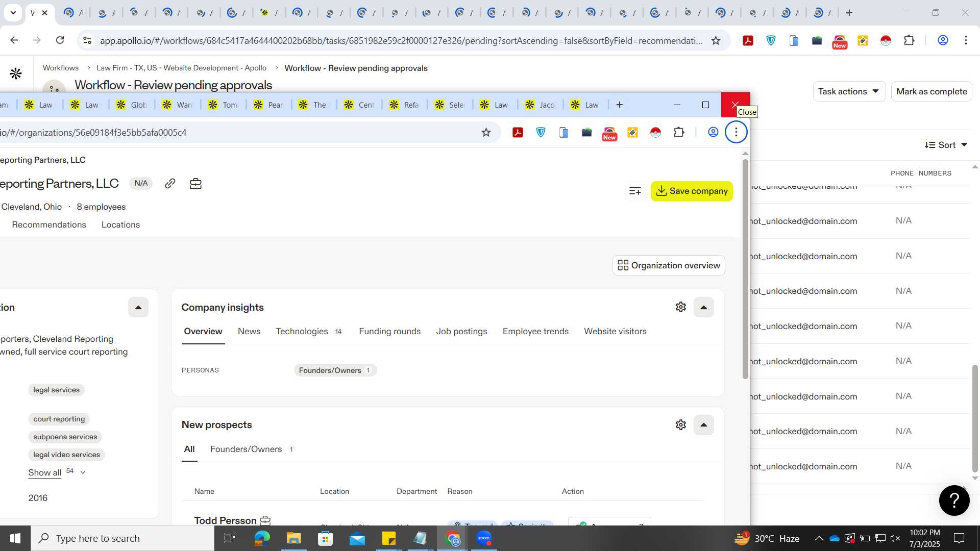Click the Founders/Owners persona chip
This screenshot has width=980, height=551.
click(x=335, y=370)
